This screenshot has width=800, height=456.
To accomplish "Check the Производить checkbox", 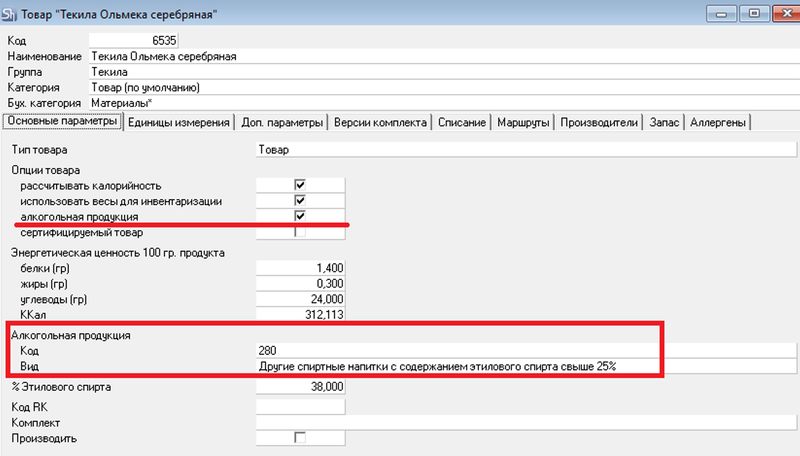I will [x=300, y=438].
